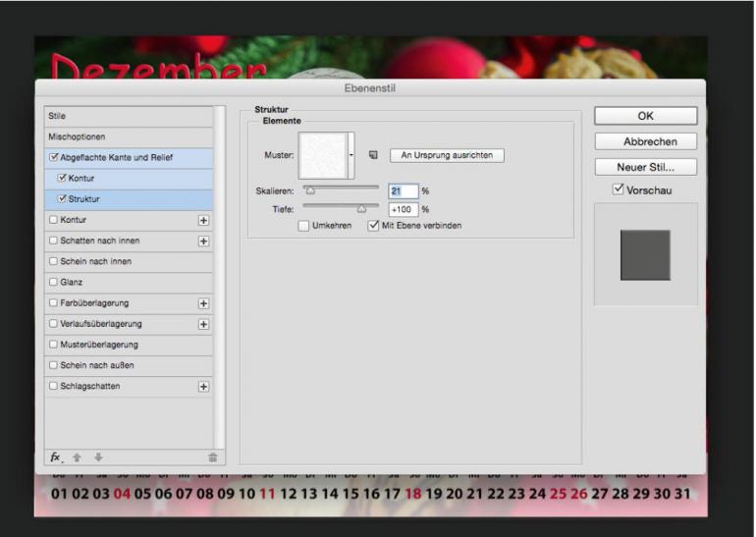Screen dimensions: 756x537
Task: Enable Schein nach innen checkbox
Action: 54,261
